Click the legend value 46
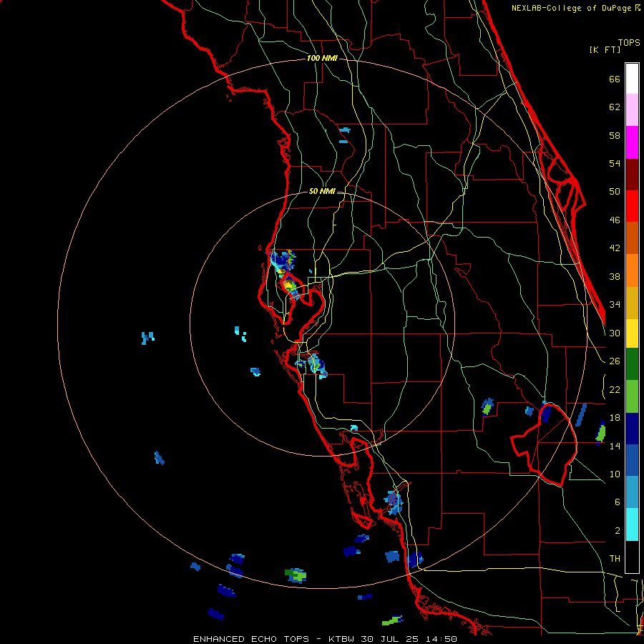This screenshot has width=644, height=644. [x=615, y=220]
